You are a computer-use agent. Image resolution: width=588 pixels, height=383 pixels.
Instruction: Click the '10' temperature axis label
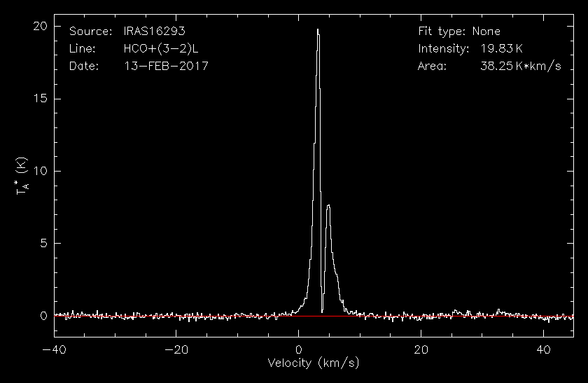[x=41, y=171]
